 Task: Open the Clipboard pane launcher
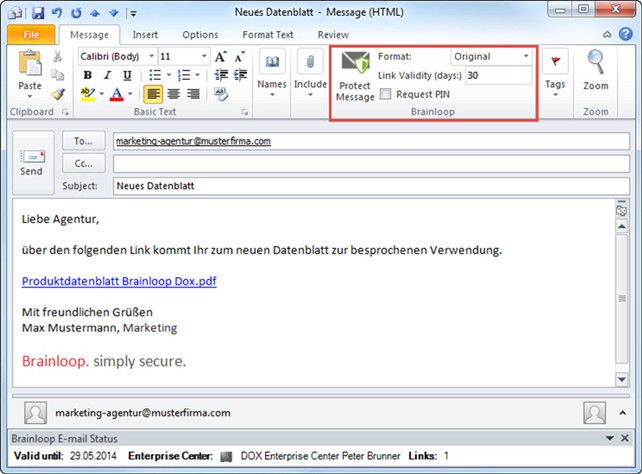(x=65, y=112)
